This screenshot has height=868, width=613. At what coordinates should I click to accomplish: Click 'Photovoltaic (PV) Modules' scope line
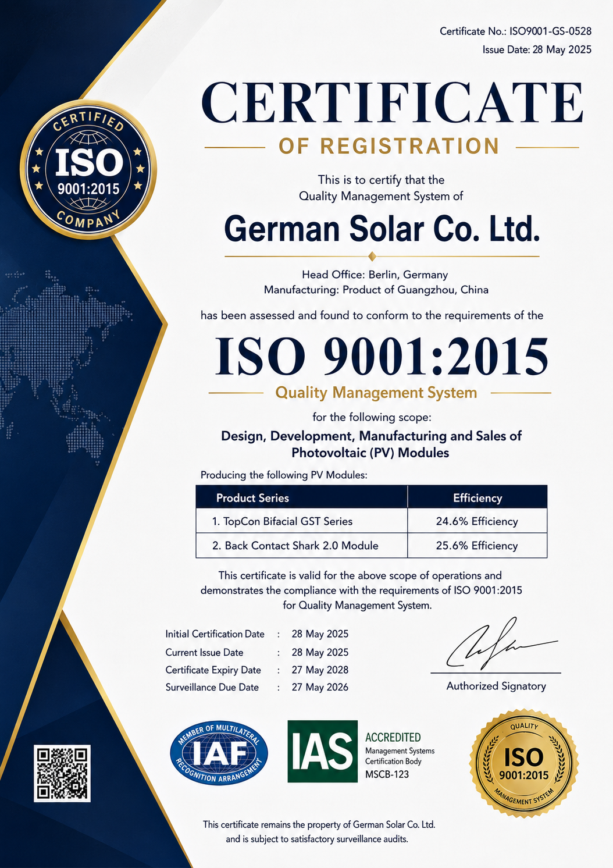[370, 453]
